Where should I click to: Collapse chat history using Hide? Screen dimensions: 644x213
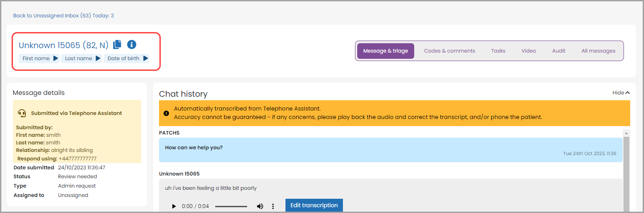(x=621, y=93)
